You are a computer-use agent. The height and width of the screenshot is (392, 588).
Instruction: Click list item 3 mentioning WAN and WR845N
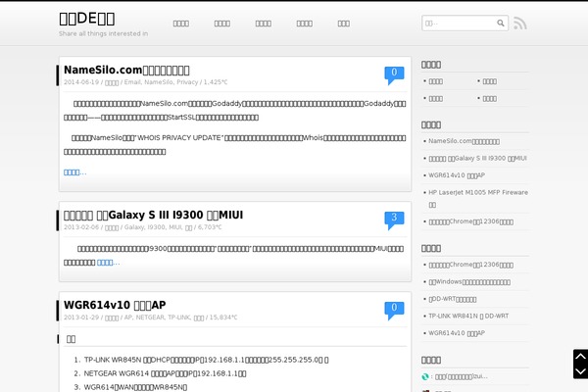[135, 387]
